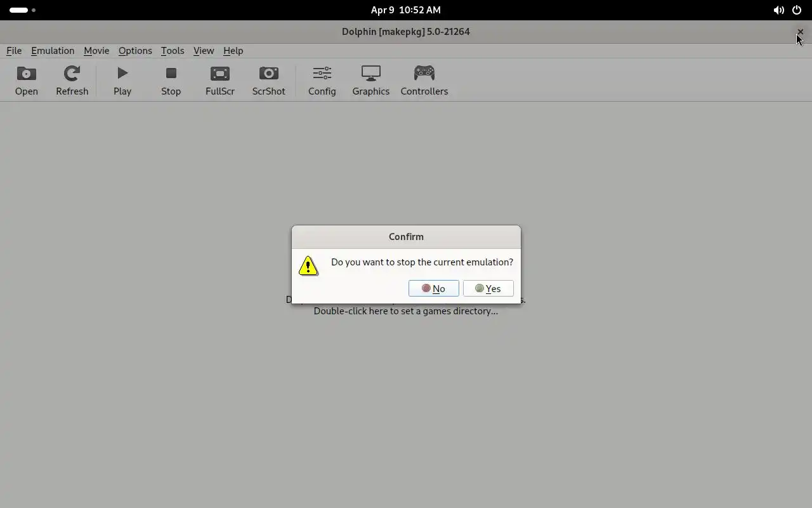Open the system volume indicator
This screenshot has height=508, width=812.
point(779,10)
